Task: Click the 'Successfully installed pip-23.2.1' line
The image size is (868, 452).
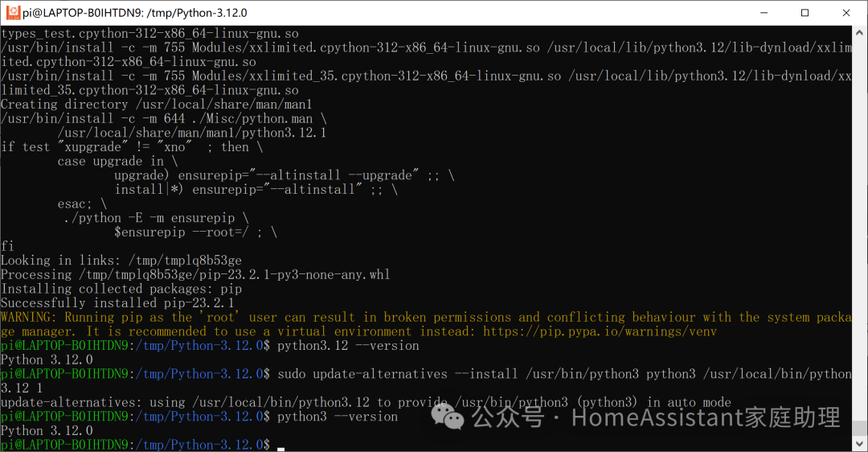Action: click(x=117, y=303)
